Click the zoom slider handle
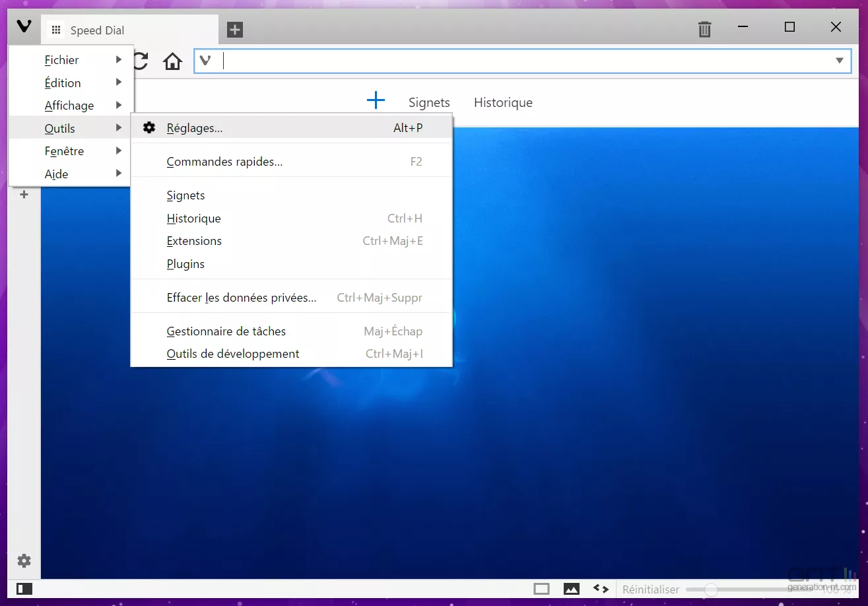 (x=711, y=589)
